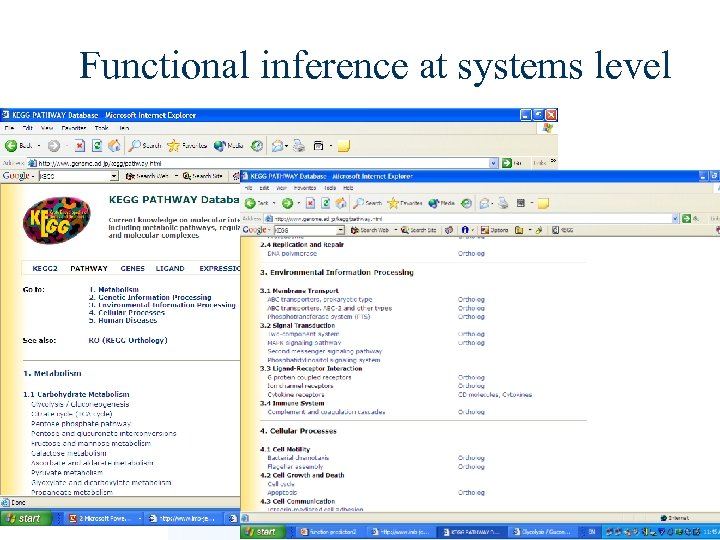The width and height of the screenshot is (720, 540).
Task: Open Bacterial chemotaxis link
Action: click(298, 458)
